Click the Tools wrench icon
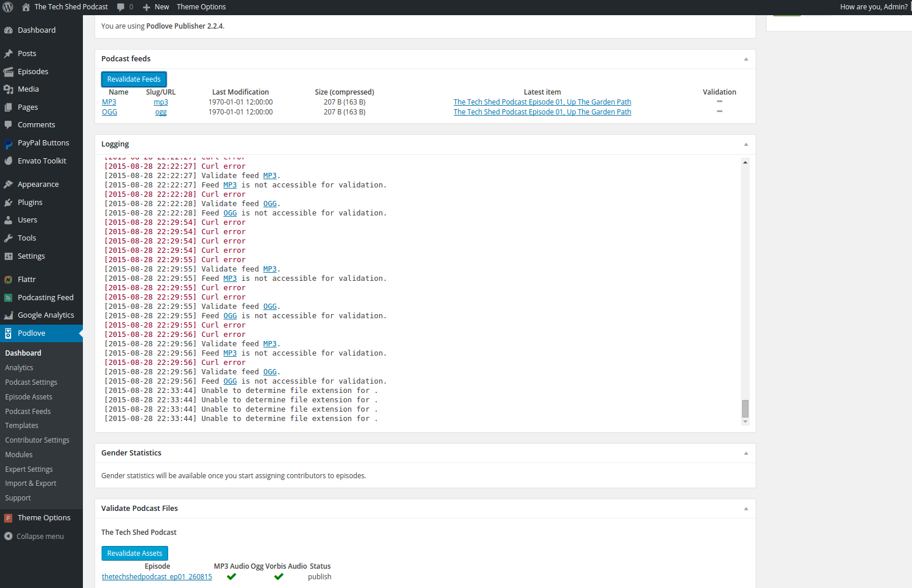 click(x=8, y=238)
